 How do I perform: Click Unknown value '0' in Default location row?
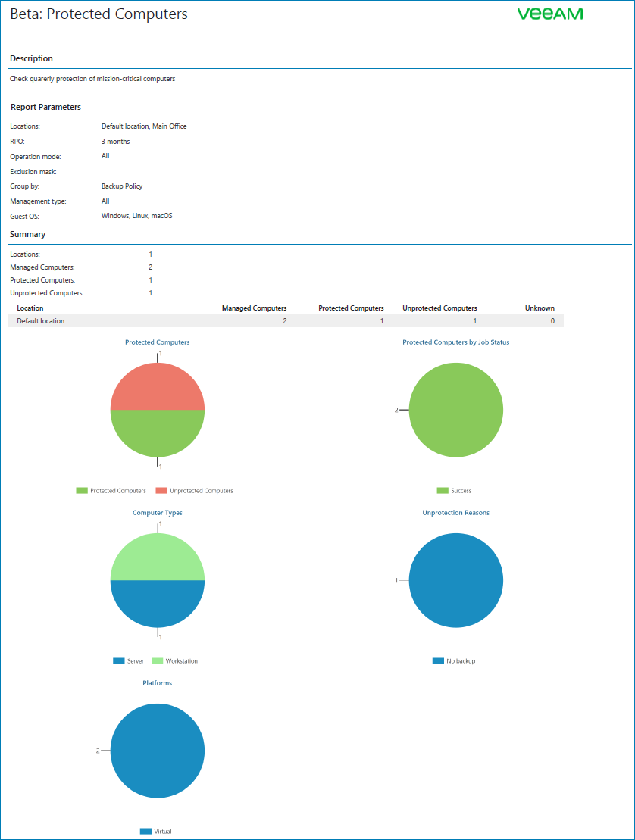click(x=552, y=321)
